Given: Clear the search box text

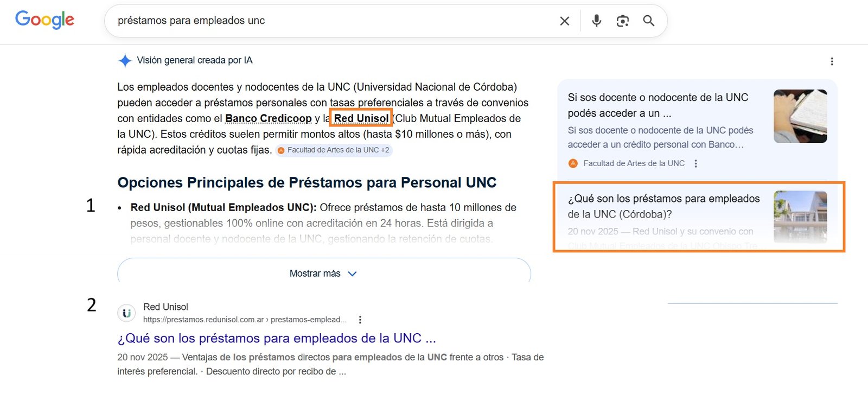Looking at the screenshot, I should point(564,21).
